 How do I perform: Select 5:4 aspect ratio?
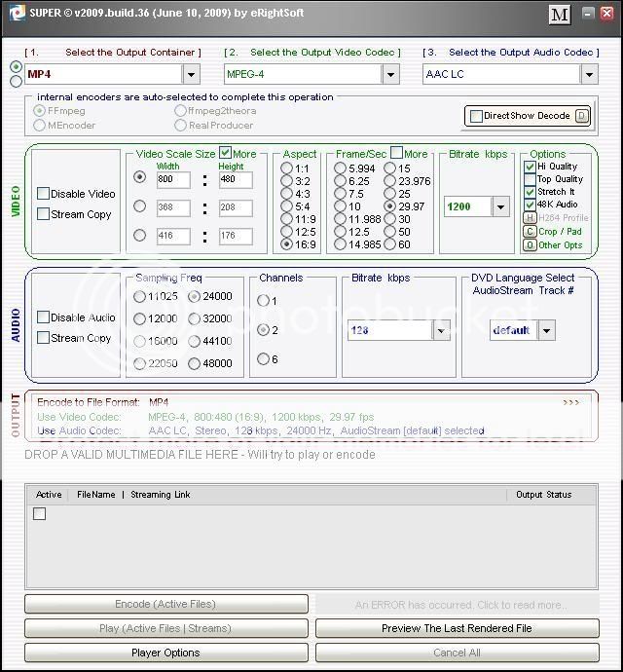point(286,206)
